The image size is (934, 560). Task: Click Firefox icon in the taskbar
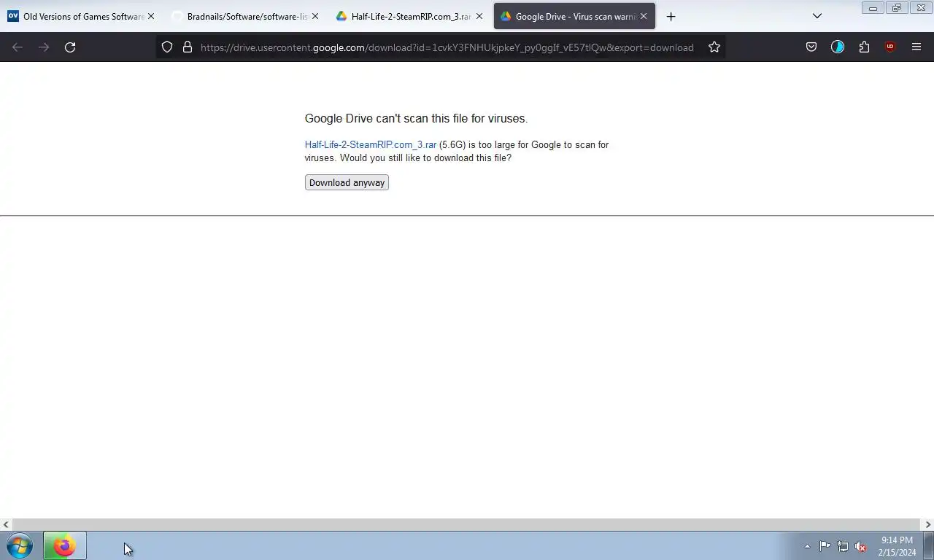(64, 545)
